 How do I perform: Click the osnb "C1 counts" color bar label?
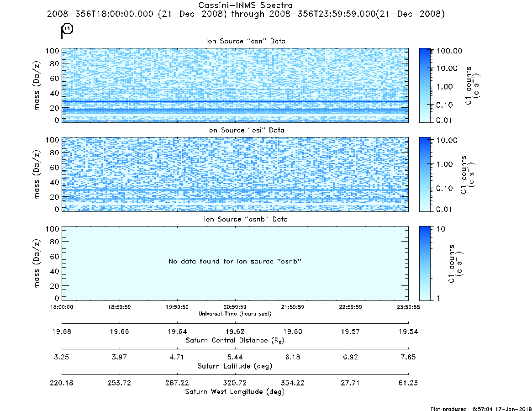click(x=455, y=263)
